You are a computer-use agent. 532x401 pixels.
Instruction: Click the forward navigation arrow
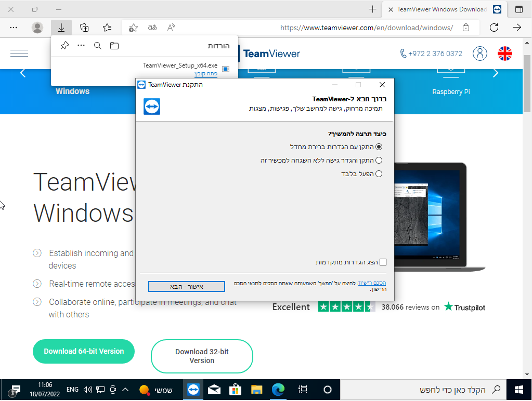coord(517,28)
